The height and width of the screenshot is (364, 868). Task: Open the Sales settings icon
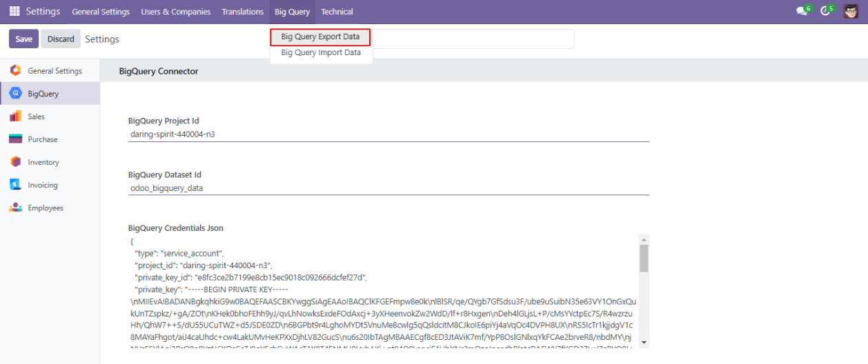click(x=15, y=117)
